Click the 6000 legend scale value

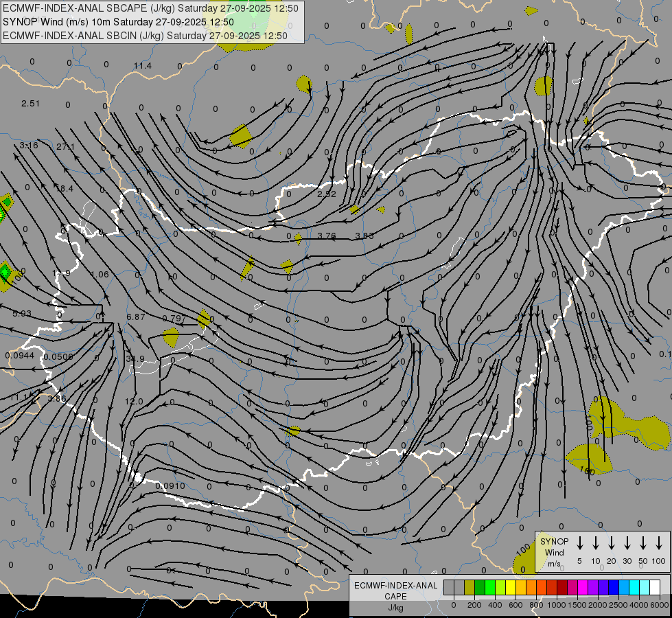coord(660,605)
